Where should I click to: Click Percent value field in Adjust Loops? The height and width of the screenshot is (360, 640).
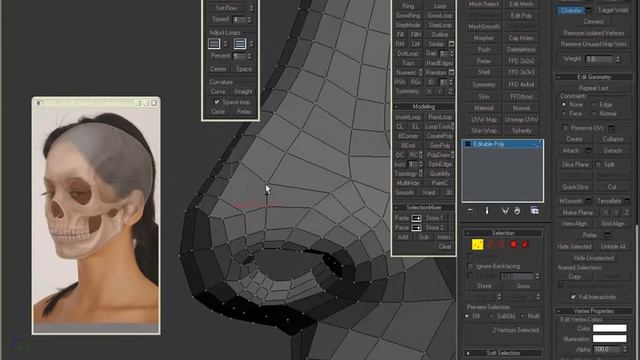240,56
